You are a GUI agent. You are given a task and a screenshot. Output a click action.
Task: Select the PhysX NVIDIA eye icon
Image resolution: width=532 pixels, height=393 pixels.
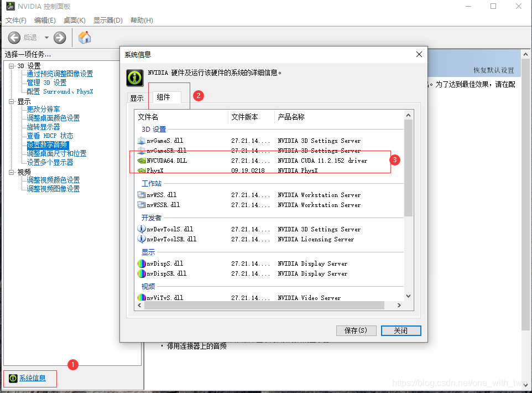click(x=141, y=170)
